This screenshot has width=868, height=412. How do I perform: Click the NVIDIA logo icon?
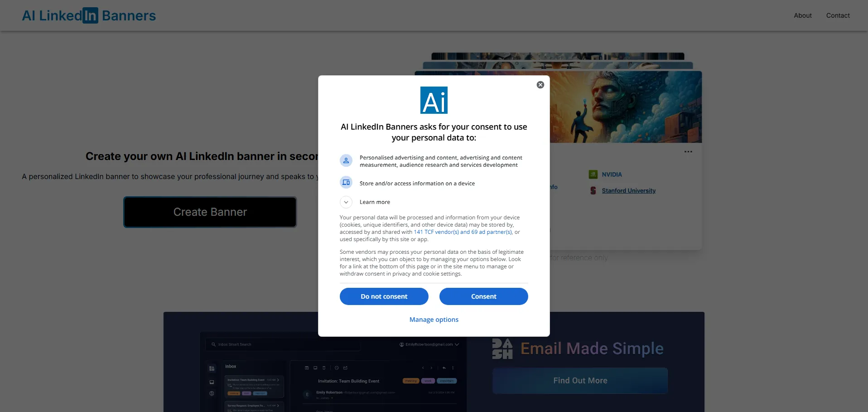(x=593, y=174)
